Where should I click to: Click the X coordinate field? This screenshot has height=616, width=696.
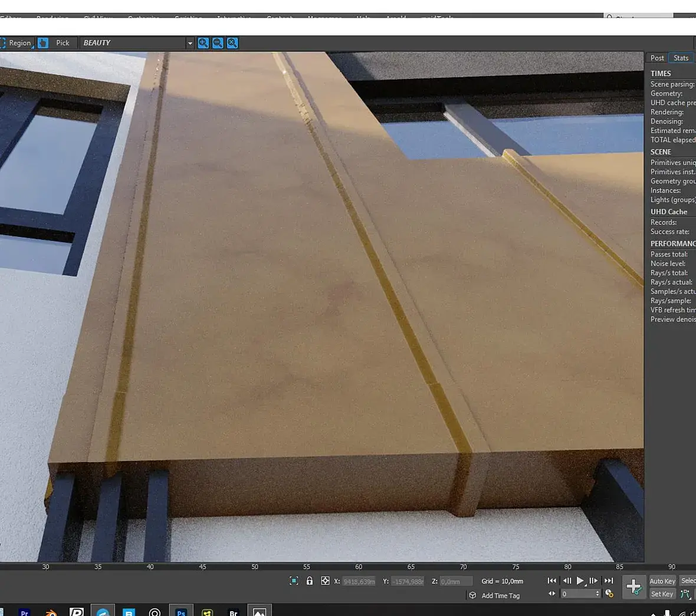[359, 581]
